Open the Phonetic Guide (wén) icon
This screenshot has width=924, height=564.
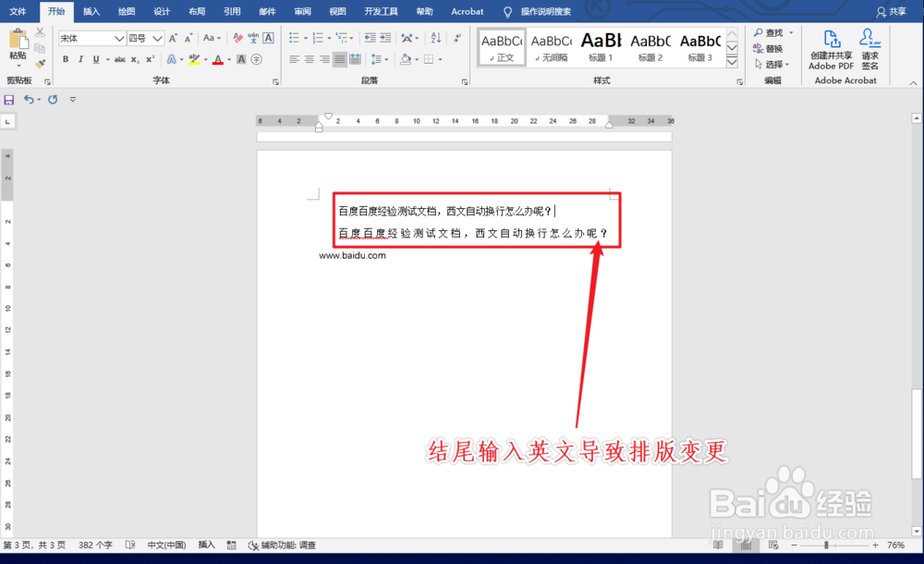point(253,38)
